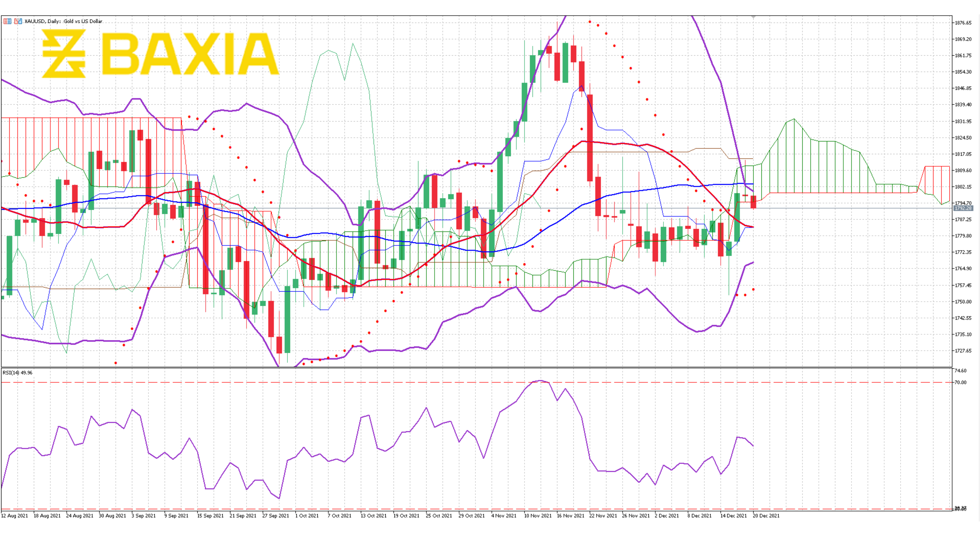Click the 12 Aug 2021 date label
980x552 pixels.
coord(15,516)
